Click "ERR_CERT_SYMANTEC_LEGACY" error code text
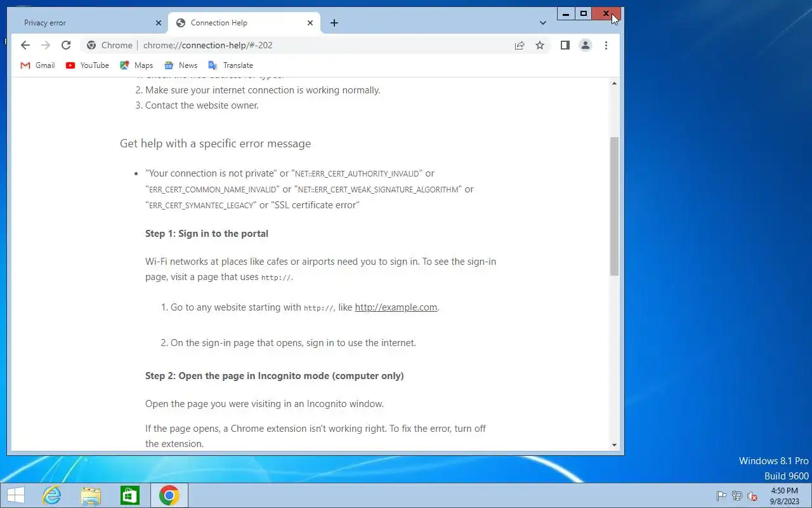The width and height of the screenshot is (812, 508). coord(201,206)
